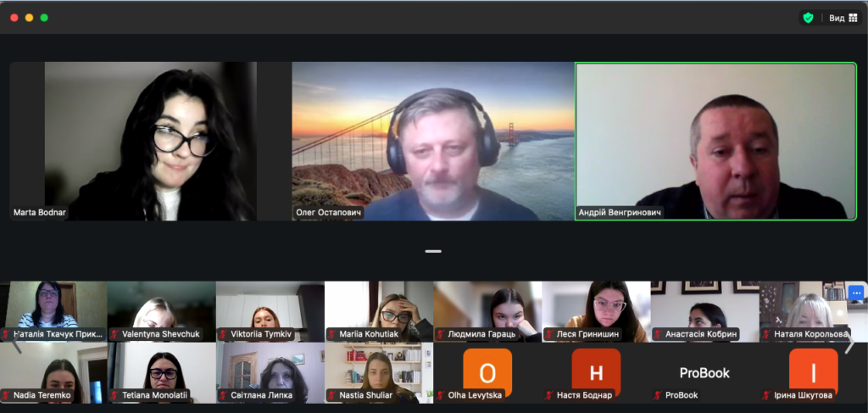Click the green encryption shield icon
Viewport: 868px width, 413px height.
[x=808, y=17]
